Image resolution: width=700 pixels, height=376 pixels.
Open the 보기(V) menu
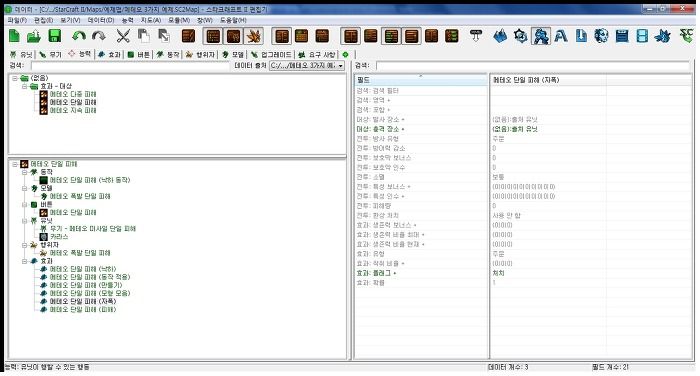70,20
